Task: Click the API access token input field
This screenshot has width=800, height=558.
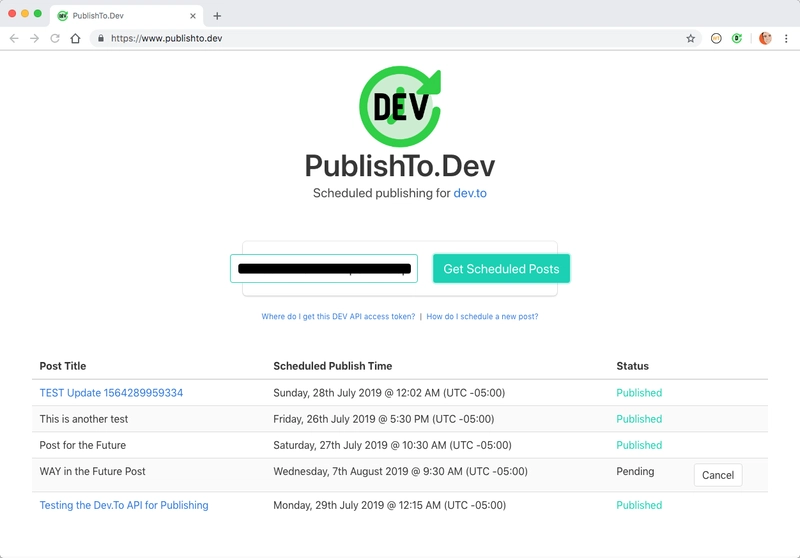Action: pyautogui.click(x=323, y=268)
